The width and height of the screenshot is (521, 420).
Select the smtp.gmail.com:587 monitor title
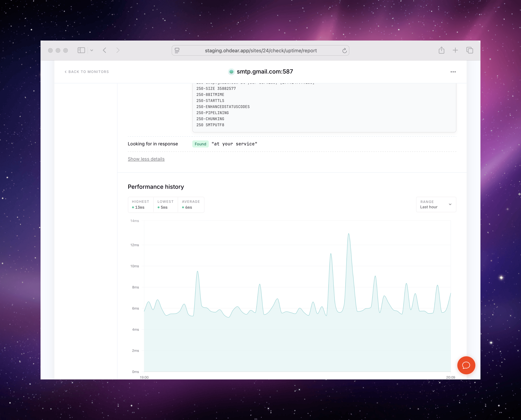tap(265, 72)
